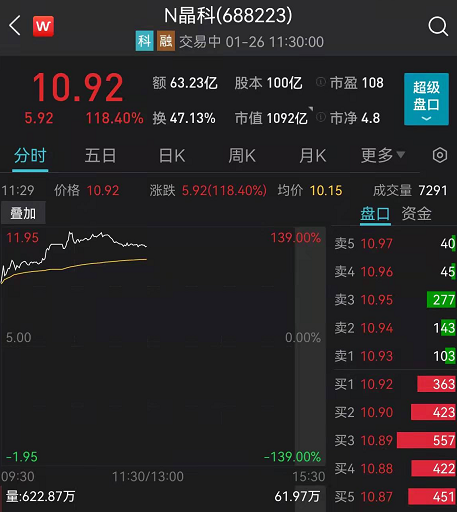Tap the back arrow icon
This screenshot has height=512, width=457.
coord(15,25)
